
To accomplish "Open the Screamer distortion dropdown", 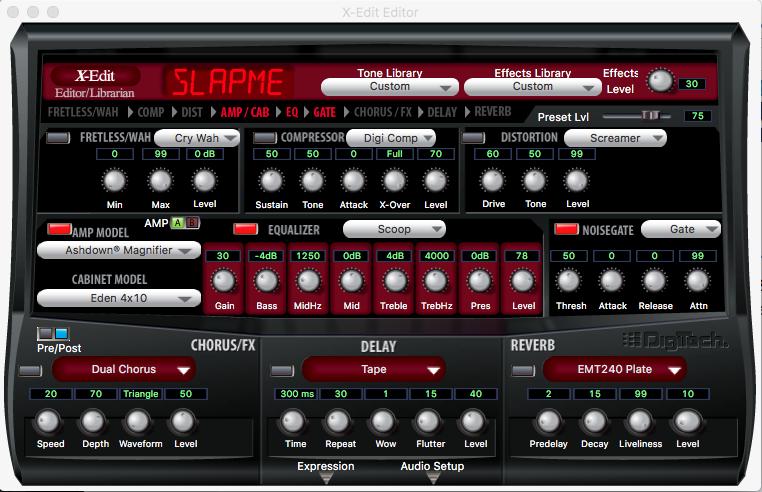I will tap(615, 138).
